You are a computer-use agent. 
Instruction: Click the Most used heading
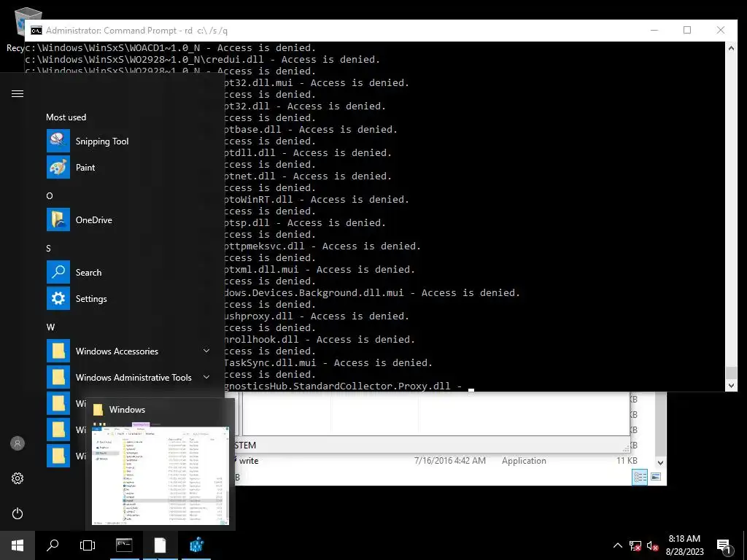pyautogui.click(x=66, y=117)
